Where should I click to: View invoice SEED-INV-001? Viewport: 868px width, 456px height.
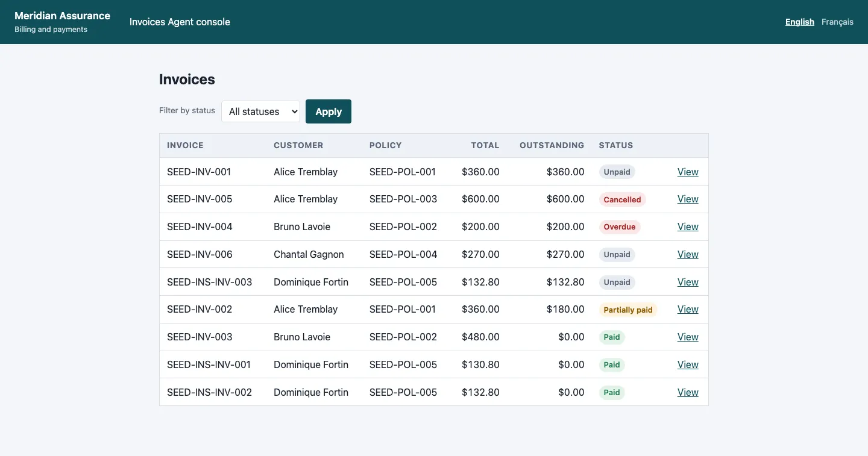[688, 172]
